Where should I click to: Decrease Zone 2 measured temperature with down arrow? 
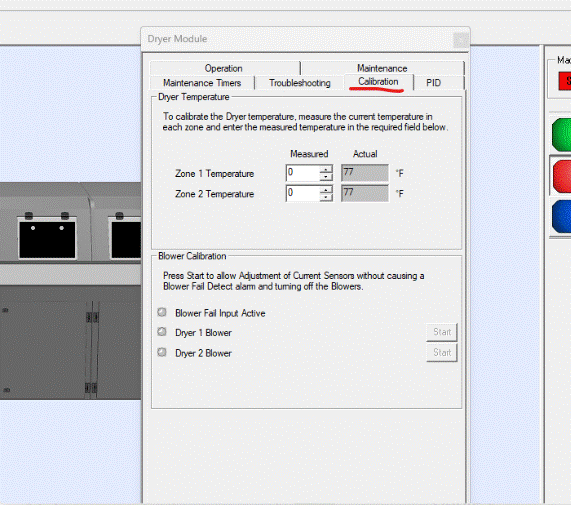(326, 197)
